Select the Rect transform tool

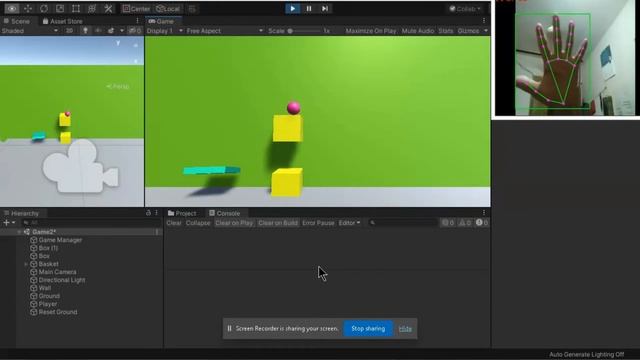coord(76,9)
